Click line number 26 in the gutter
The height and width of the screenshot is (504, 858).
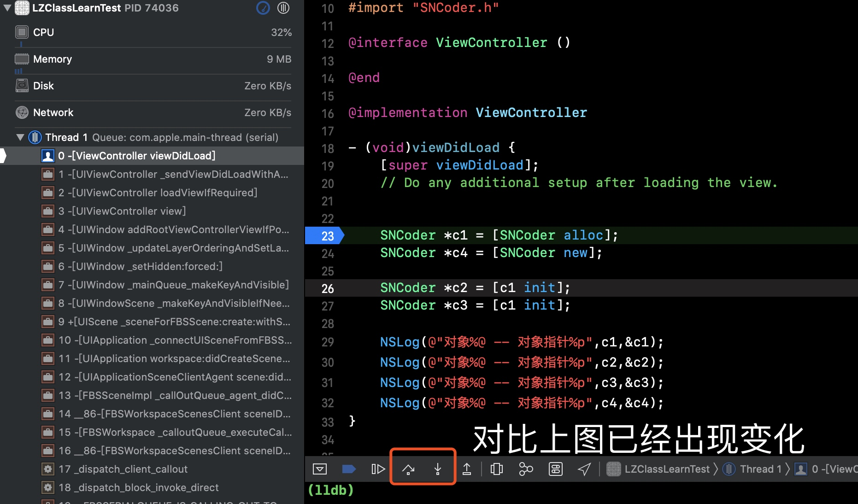pyautogui.click(x=328, y=288)
